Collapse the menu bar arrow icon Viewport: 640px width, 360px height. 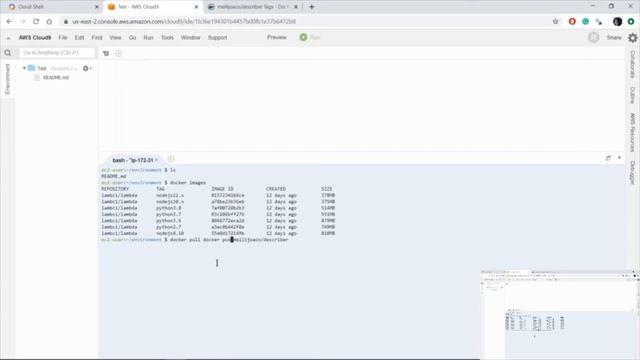pyautogui.click(x=8, y=38)
